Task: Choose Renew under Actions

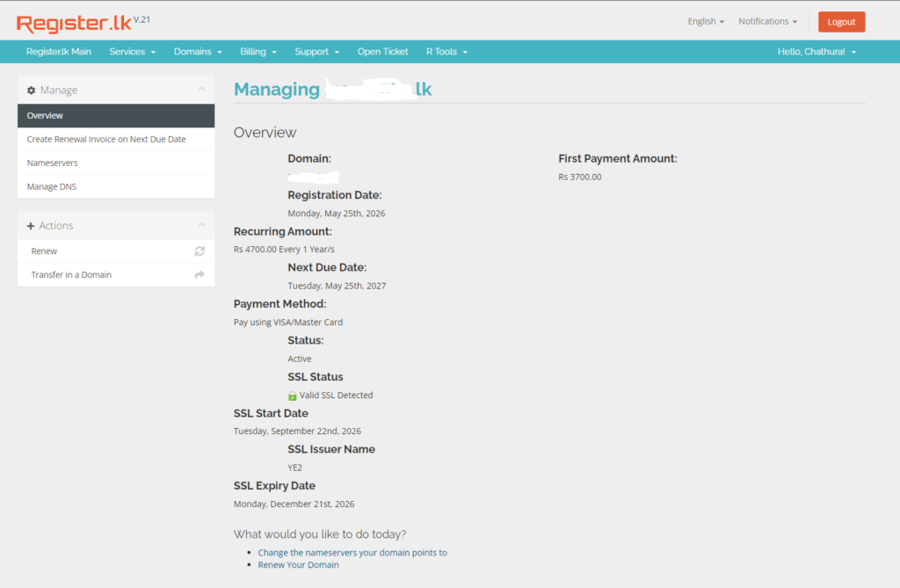Action: pyautogui.click(x=116, y=251)
